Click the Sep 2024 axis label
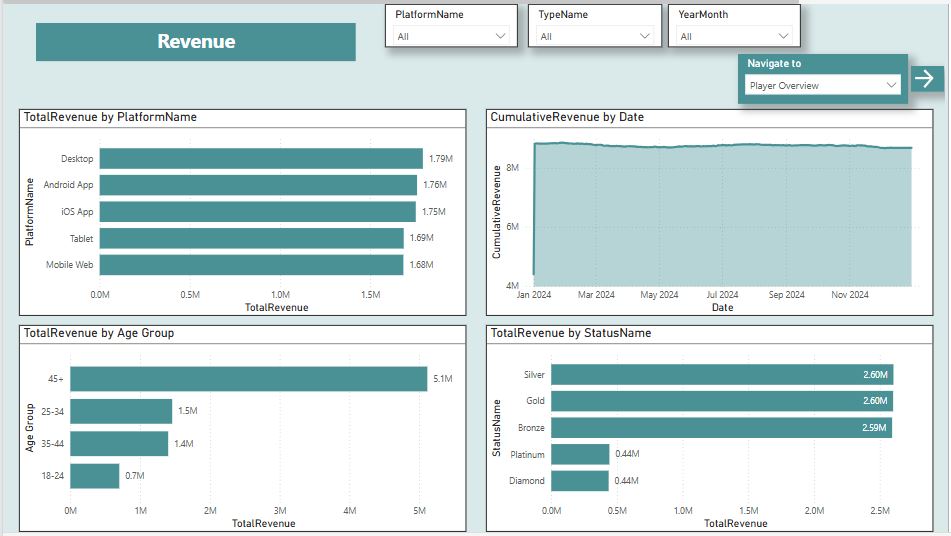The height and width of the screenshot is (536, 951). click(x=787, y=295)
